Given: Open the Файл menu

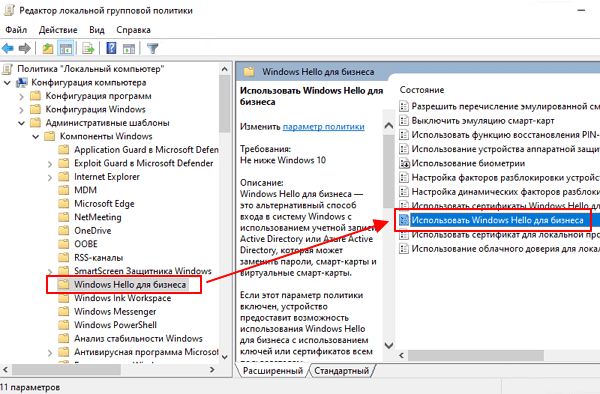Looking at the screenshot, I should 16,30.
